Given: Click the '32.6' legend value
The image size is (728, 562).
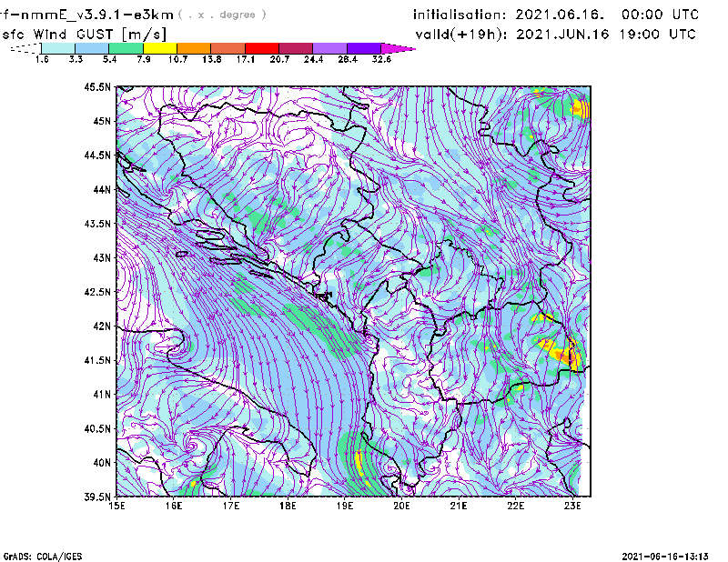Looking at the screenshot, I should (381, 59).
